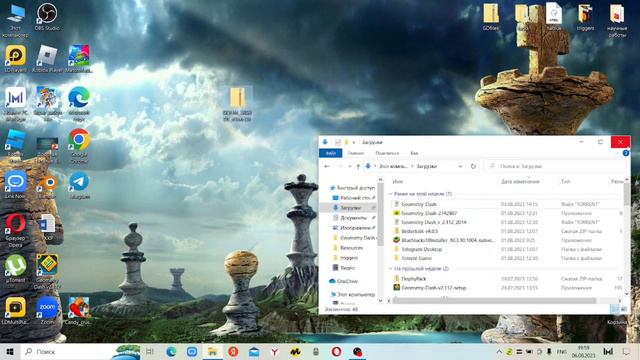Select Быстрый доступ in navigation pane
The width and height of the screenshot is (640, 360).
point(353,188)
